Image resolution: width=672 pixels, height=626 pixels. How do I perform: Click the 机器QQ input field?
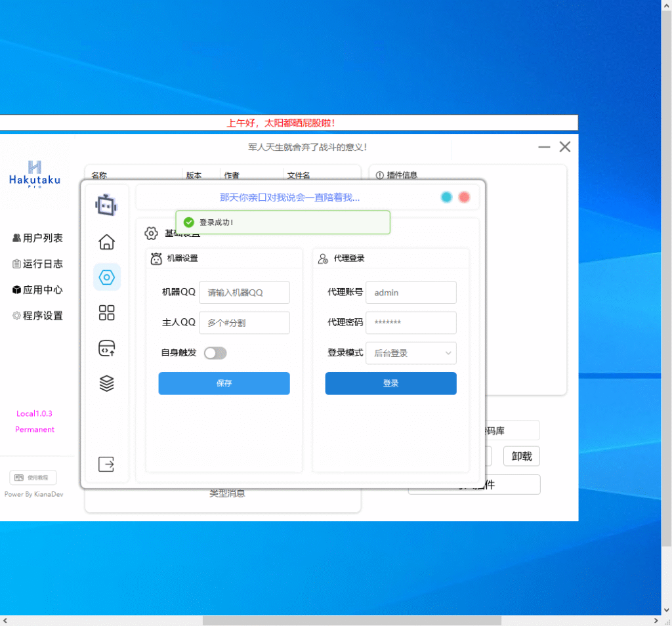click(x=244, y=292)
